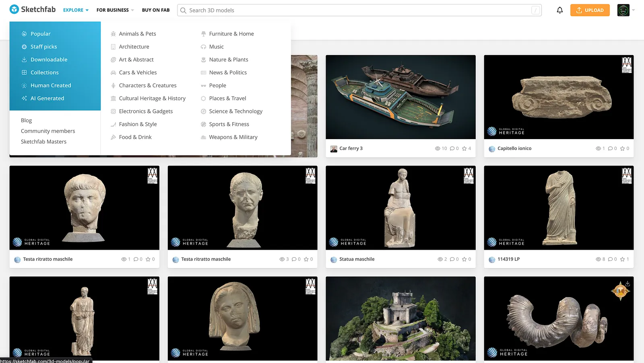Click the AI Generated sparkle icon
This screenshot has width=644, height=363.
click(24, 98)
